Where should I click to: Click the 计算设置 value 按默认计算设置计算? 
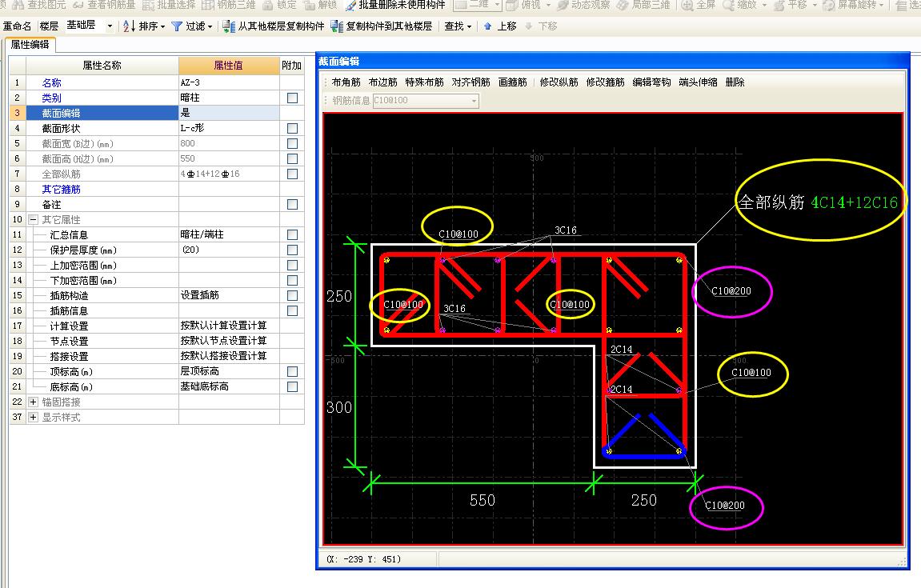point(229,326)
